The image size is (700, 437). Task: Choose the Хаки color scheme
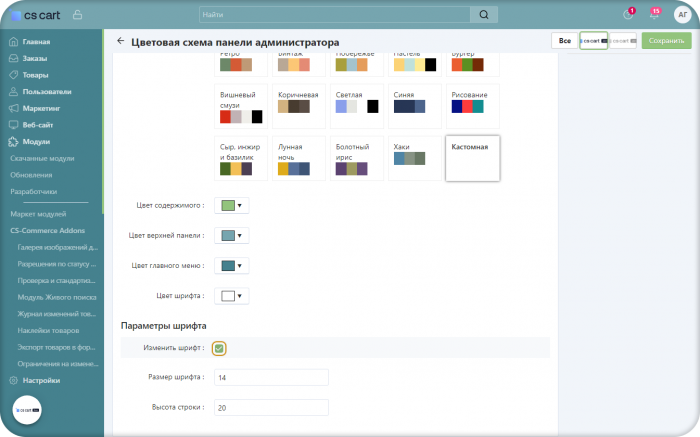click(x=415, y=158)
